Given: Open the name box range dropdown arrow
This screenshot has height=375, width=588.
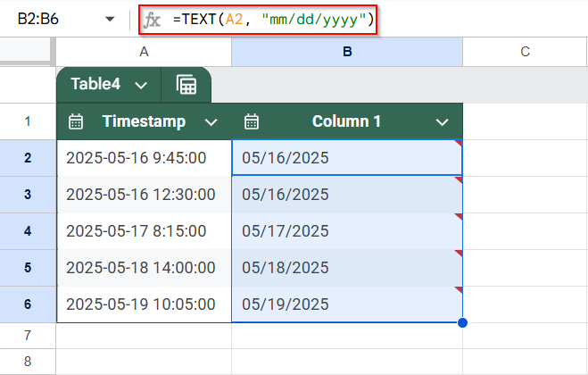Looking at the screenshot, I should click(110, 19).
